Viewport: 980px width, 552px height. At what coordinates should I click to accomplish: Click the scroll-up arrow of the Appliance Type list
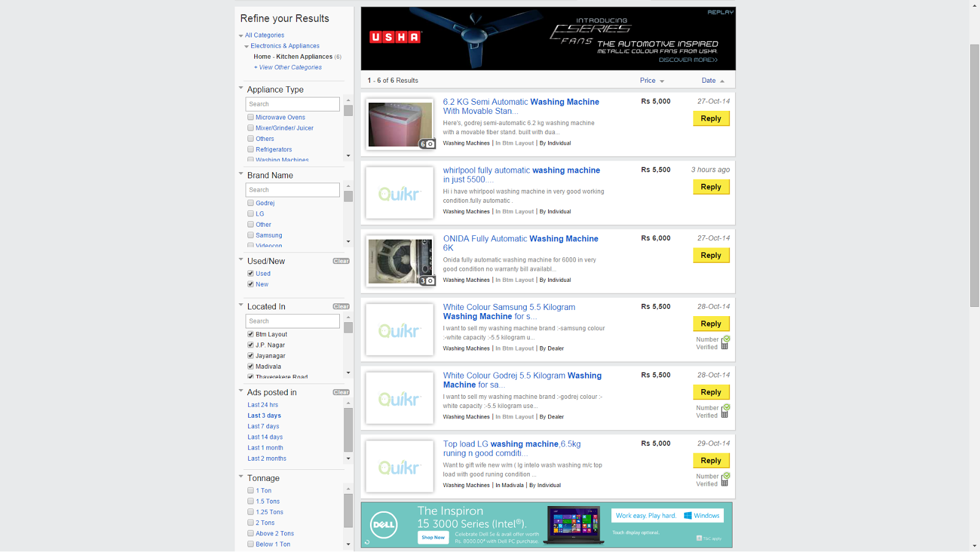[x=349, y=100]
